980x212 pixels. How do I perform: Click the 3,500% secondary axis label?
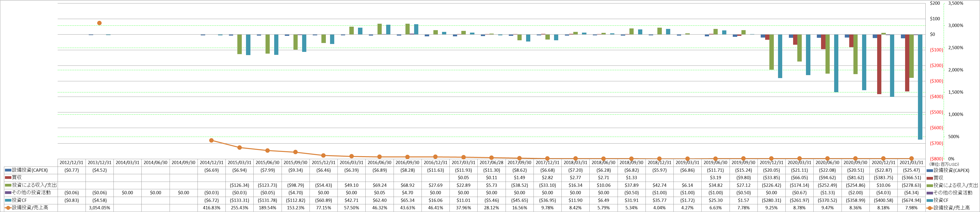(x=956, y=3)
